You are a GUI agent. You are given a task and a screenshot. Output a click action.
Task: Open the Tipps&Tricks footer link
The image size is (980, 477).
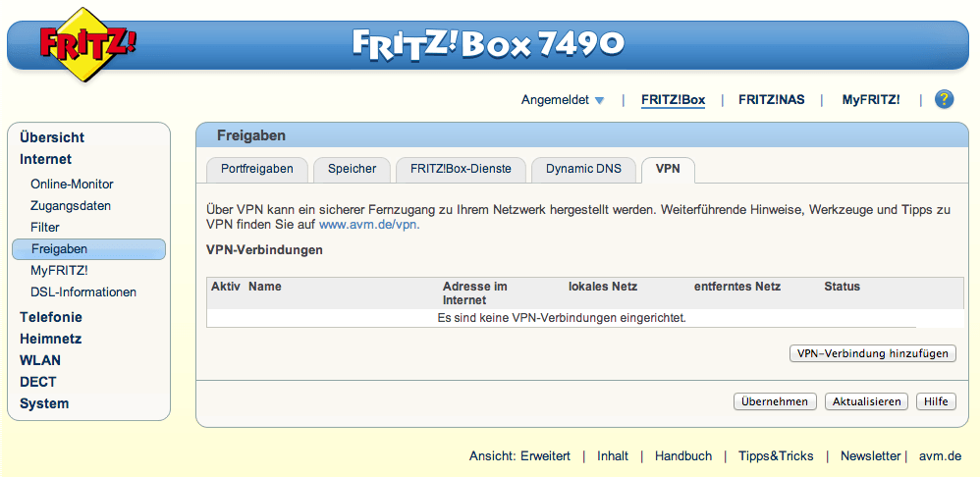tap(776, 456)
